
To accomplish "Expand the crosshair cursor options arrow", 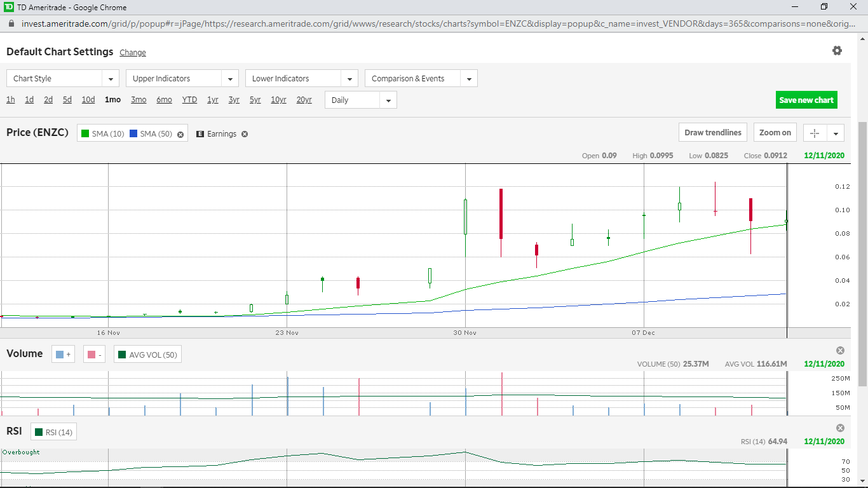I will pos(835,133).
